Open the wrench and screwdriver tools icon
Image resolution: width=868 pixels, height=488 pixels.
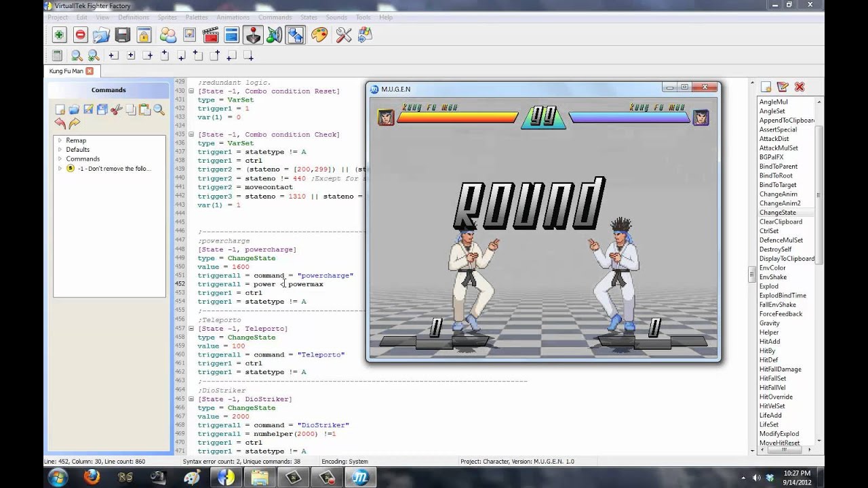point(344,35)
